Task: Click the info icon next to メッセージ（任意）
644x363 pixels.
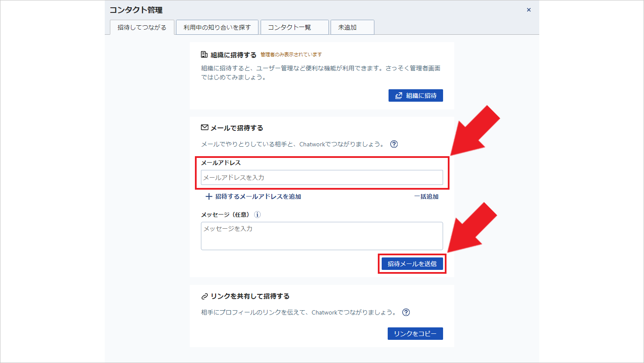Action: coord(257,215)
